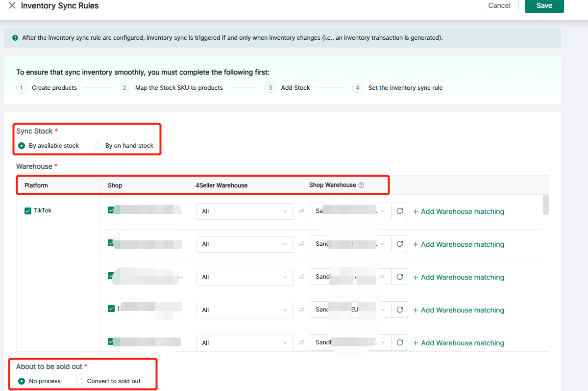Image resolution: width=588 pixels, height=391 pixels.
Task: Select By available stock option
Action: click(22, 146)
